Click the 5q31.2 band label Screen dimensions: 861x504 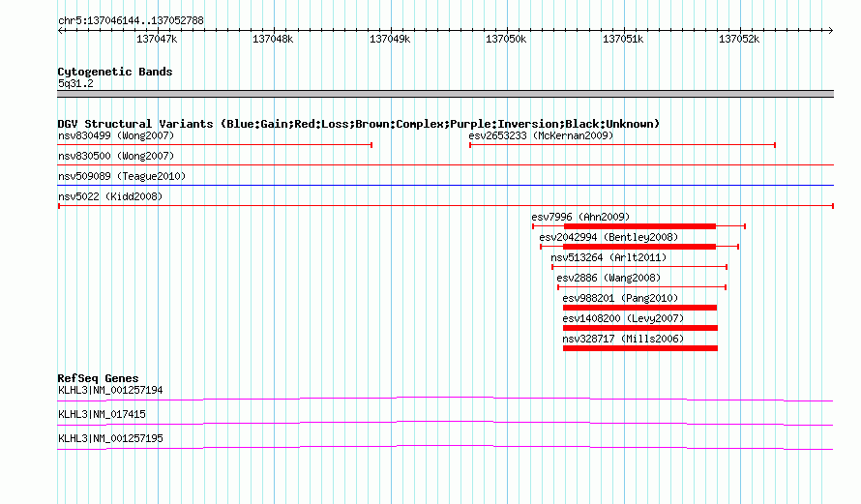pyautogui.click(x=75, y=83)
